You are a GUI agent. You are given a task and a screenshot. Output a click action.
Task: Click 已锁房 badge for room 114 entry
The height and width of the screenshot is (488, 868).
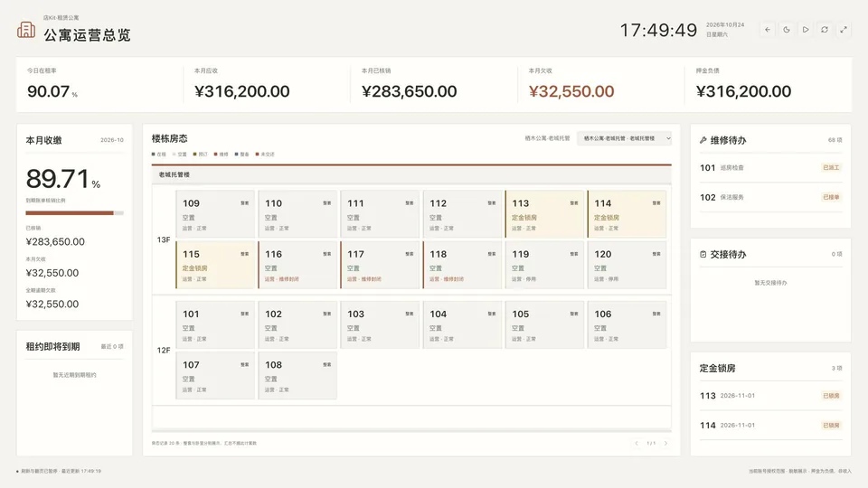tap(831, 426)
